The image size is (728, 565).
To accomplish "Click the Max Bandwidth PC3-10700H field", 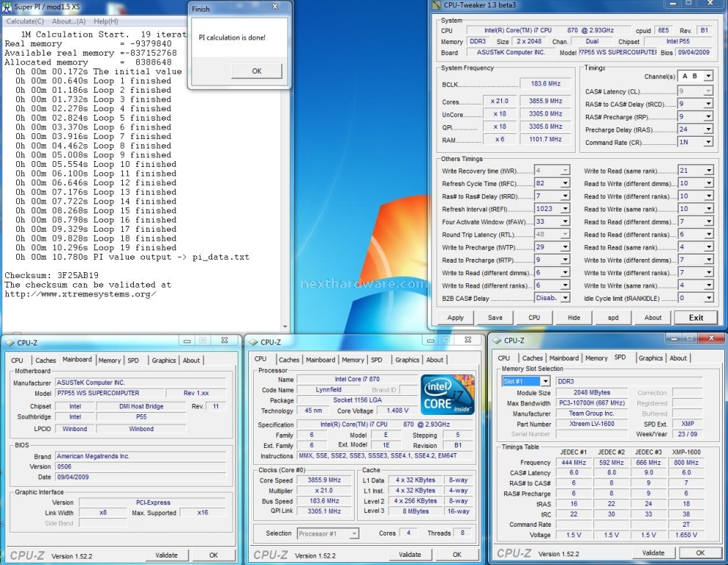I will click(592, 403).
